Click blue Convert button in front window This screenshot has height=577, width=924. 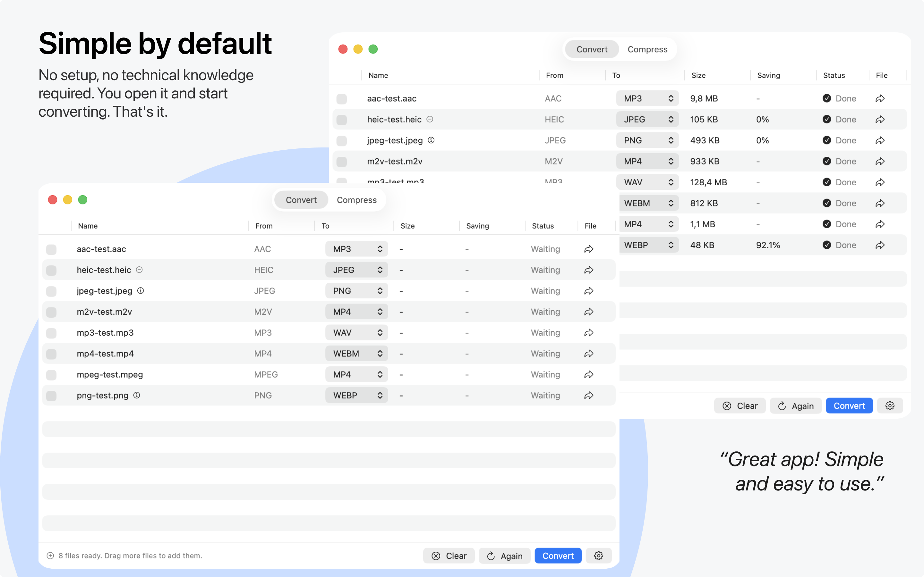point(558,556)
